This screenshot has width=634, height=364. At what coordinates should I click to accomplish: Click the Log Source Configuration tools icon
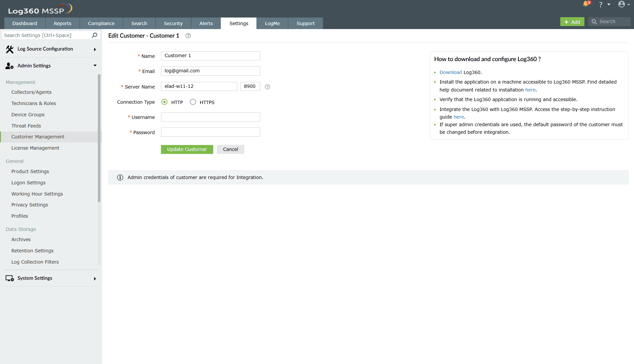click(x=10, y=49)
